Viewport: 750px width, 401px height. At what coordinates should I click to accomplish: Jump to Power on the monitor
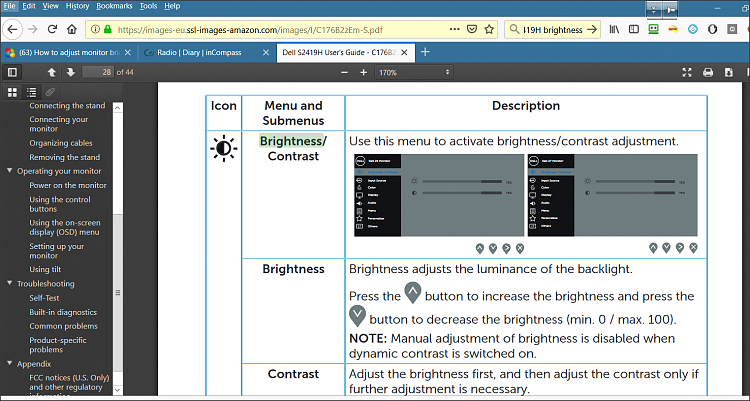68,185
